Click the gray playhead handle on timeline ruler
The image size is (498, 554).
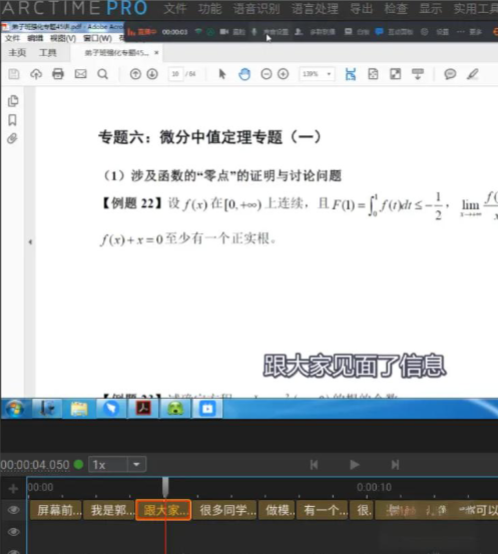tap(165, 487)
